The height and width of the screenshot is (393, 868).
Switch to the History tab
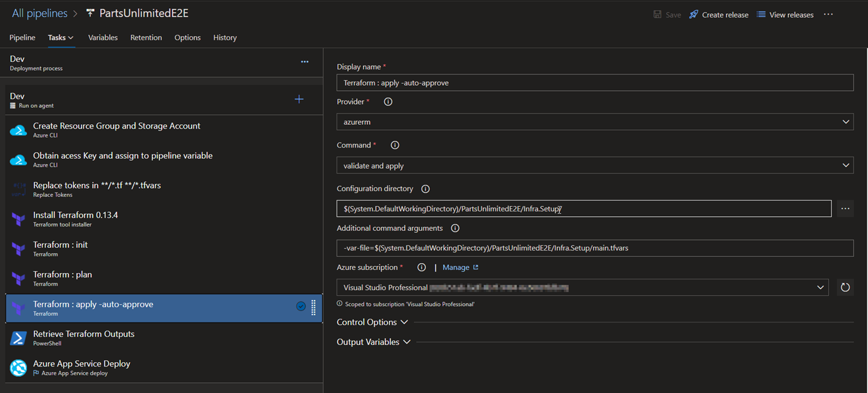pyautogui.click(x=225, y=38)
